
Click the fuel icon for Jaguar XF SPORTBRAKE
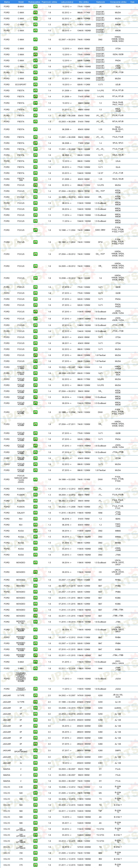click(x=35, y=751)
